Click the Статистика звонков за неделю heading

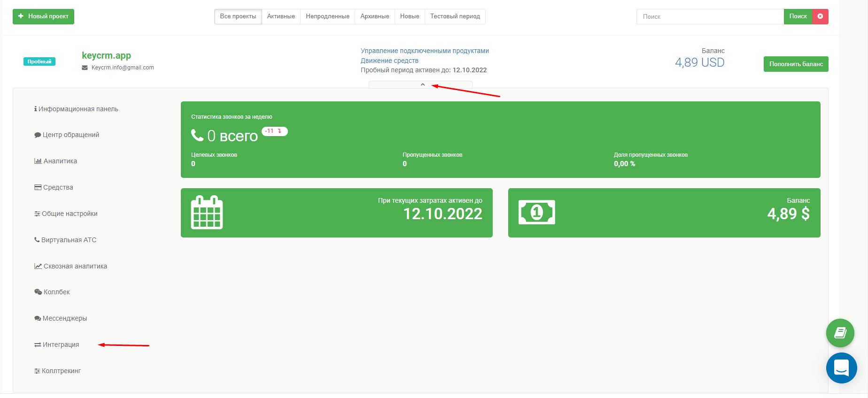[x=232, y=117]
